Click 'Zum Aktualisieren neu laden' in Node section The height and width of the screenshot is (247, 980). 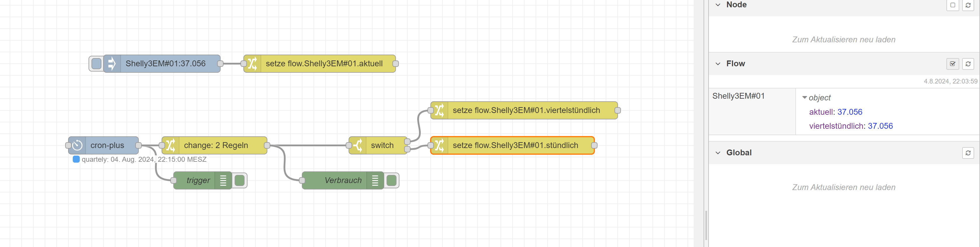pos(844,39)
